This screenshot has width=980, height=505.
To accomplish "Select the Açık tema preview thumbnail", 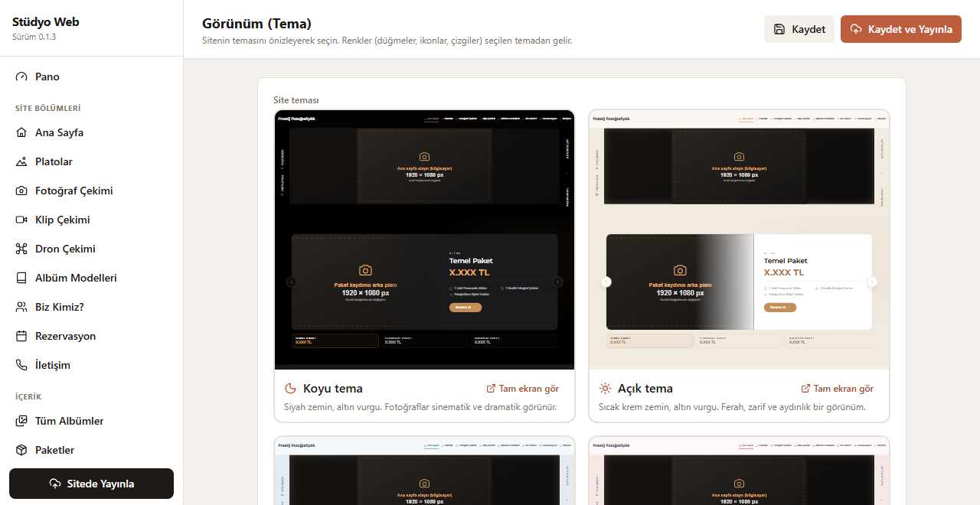I will click(739, 239).
